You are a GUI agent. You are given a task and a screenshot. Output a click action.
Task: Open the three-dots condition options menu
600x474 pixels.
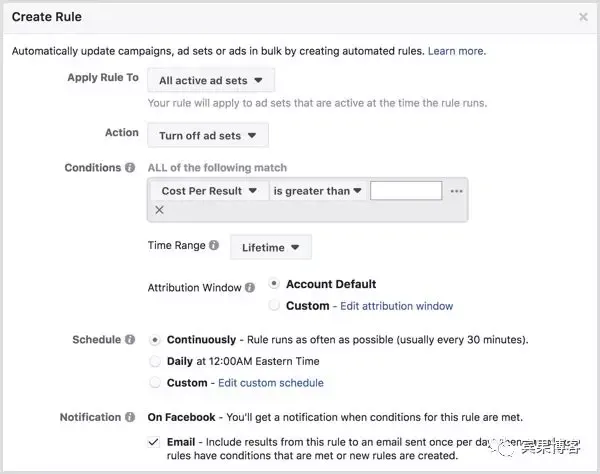tap(457, 191)
